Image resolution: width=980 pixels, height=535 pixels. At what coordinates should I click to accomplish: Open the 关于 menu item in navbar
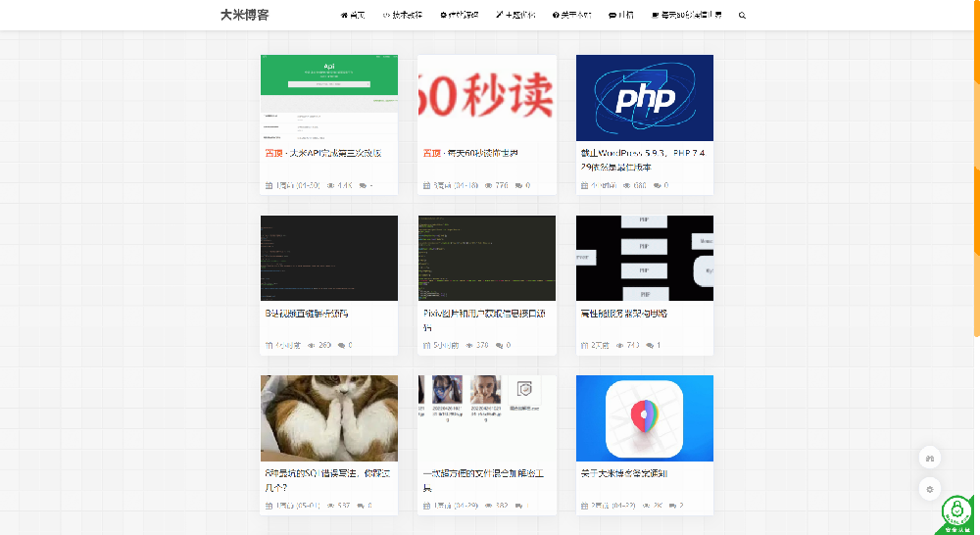pos(572,16)
